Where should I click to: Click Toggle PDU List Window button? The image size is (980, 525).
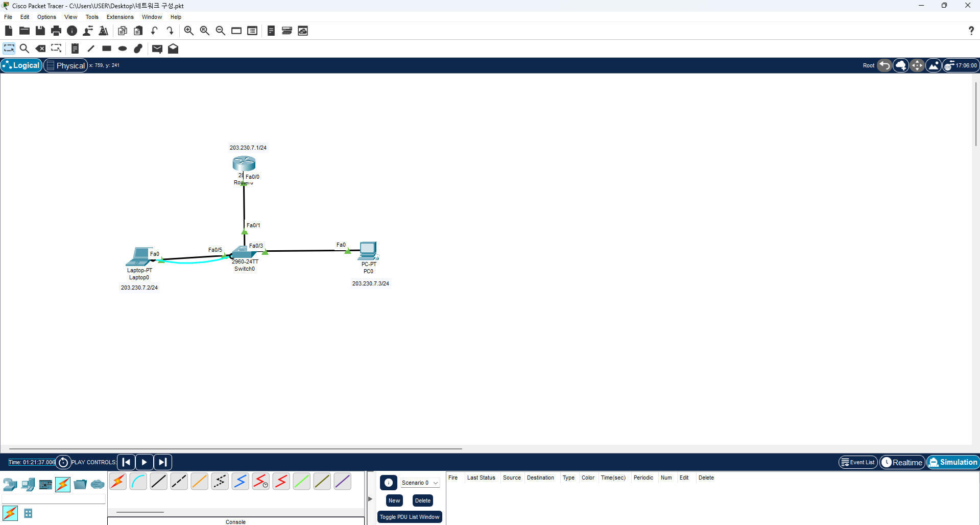(410, 517)
